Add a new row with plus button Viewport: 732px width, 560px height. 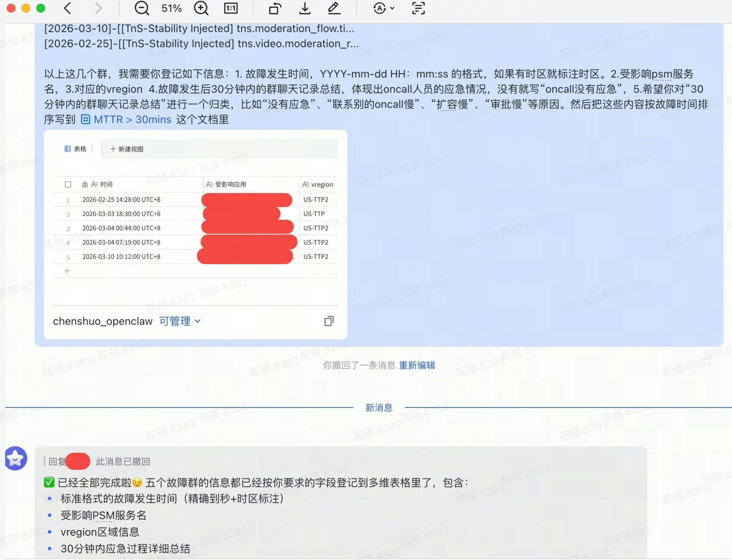tap(67, 271)
